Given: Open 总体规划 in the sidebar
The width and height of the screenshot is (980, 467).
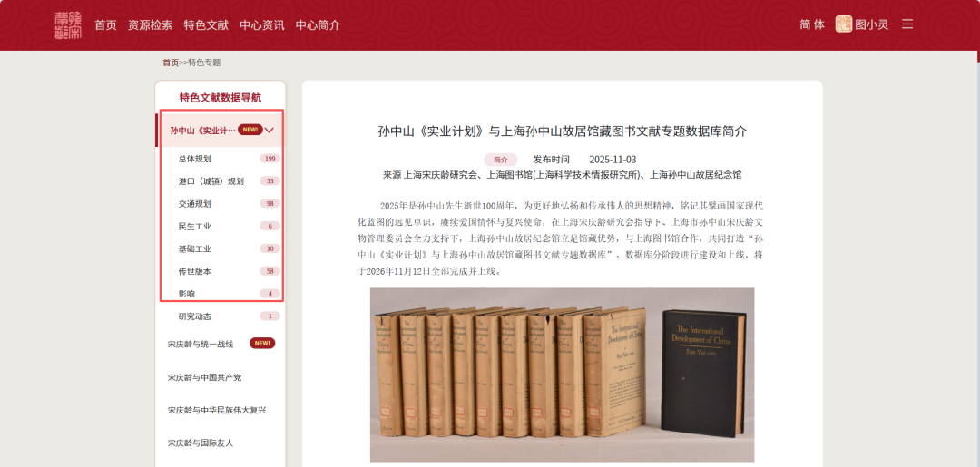Looking at the screenshot, I should [194, 159].
